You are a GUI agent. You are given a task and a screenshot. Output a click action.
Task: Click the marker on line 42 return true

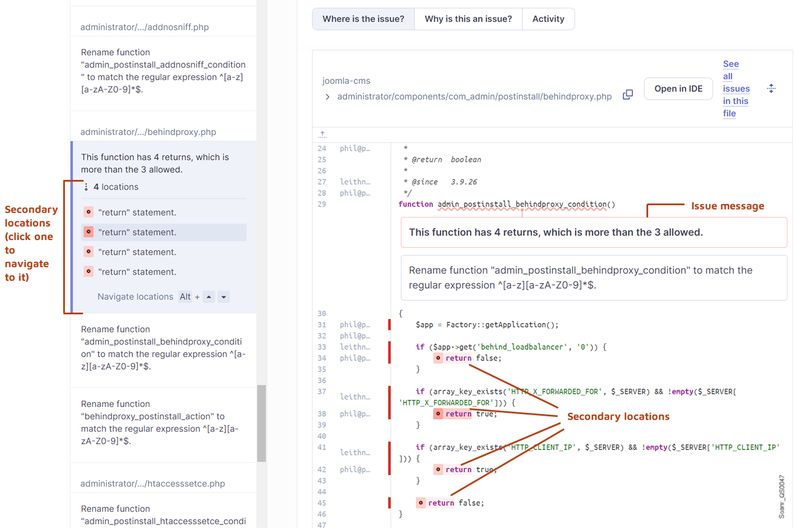point(438,469)
